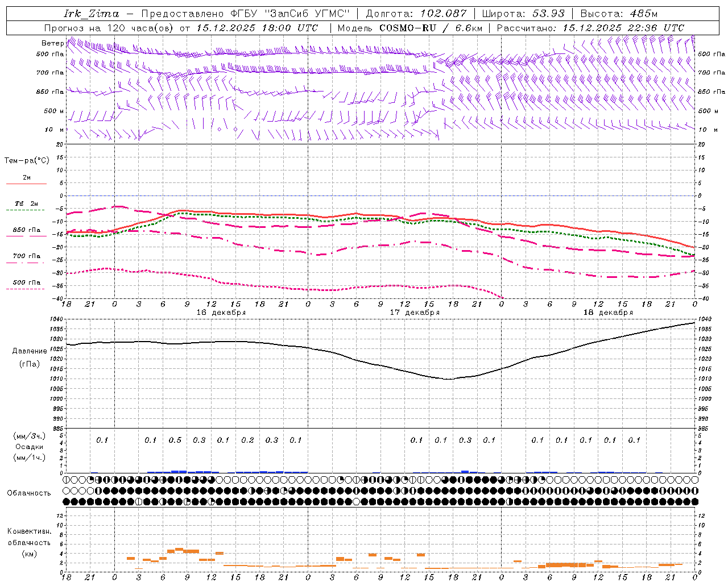This screenshot has height=582, width=728.
Task: Click the Осадки precipitation label
Action: [x=30, y=447]
